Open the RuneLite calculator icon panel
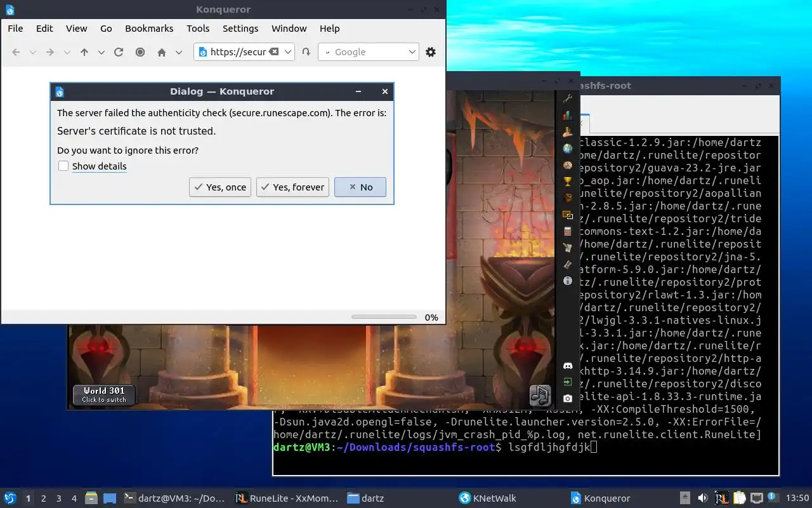The height and width of the screenshot is (508, 812). (568, 231)
